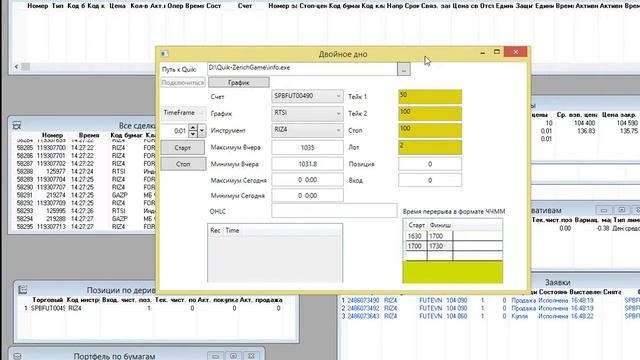Click the Позиции по деривативам window icon
640x360 pixels.
tap(23, 290)
